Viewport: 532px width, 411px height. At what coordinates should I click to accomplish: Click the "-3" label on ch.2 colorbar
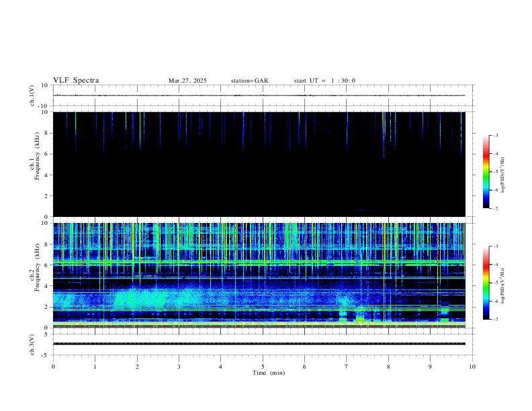[495, 246]
